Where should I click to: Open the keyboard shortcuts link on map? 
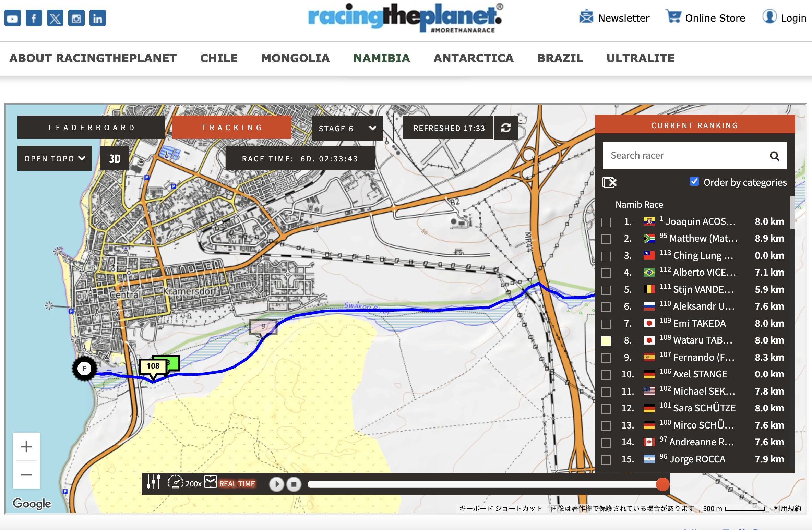tap(501, 508)
